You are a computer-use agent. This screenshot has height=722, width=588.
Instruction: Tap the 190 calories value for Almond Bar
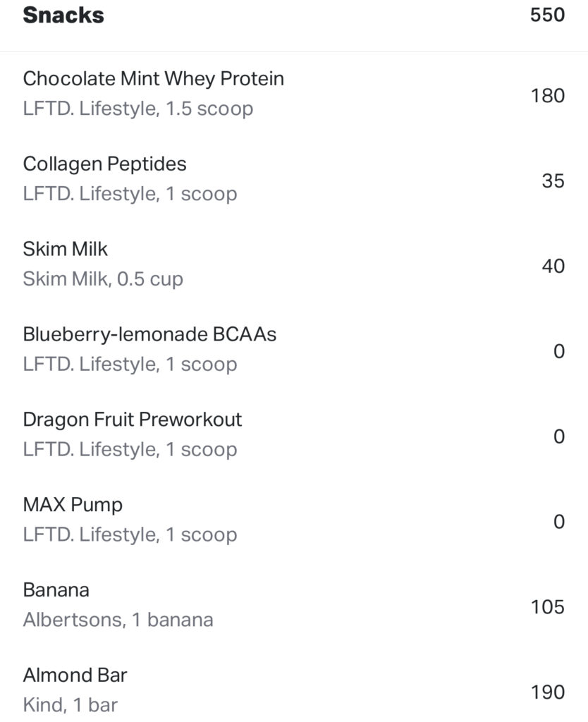click(x=548, y=692)
